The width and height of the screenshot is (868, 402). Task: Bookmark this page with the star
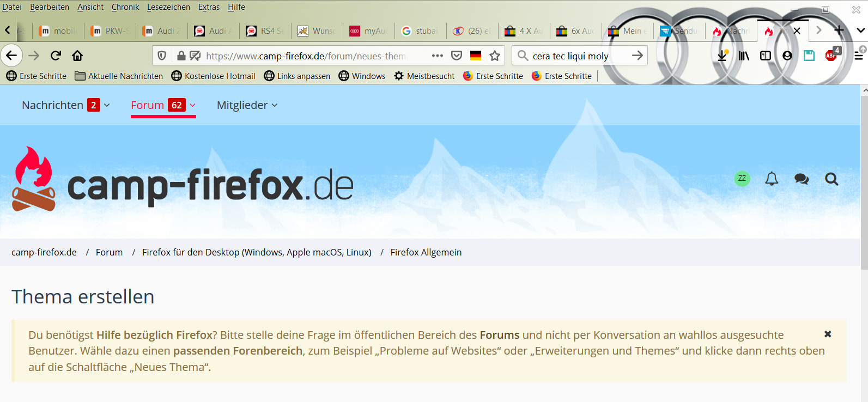coord(495,56)
